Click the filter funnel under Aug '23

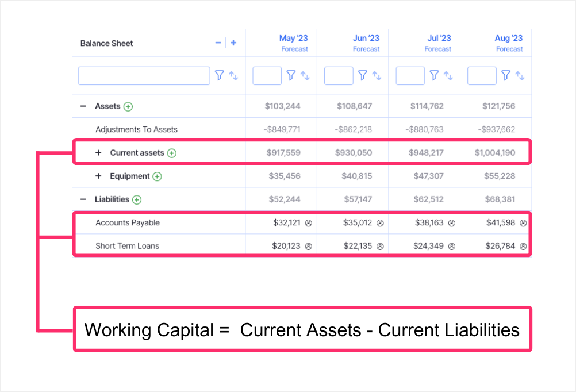pos(505,75)
